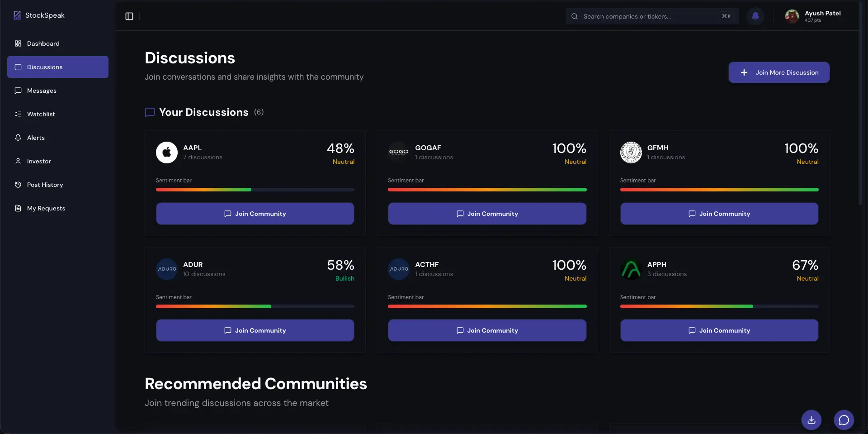Click the '10 discussions' text on ADUR

tap(204, 274)
